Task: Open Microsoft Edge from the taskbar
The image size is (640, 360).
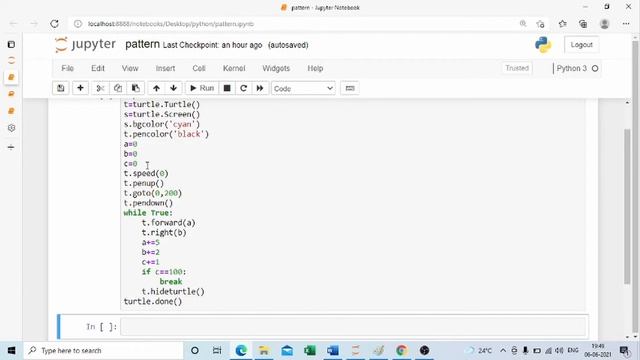Action: (241, 350)
